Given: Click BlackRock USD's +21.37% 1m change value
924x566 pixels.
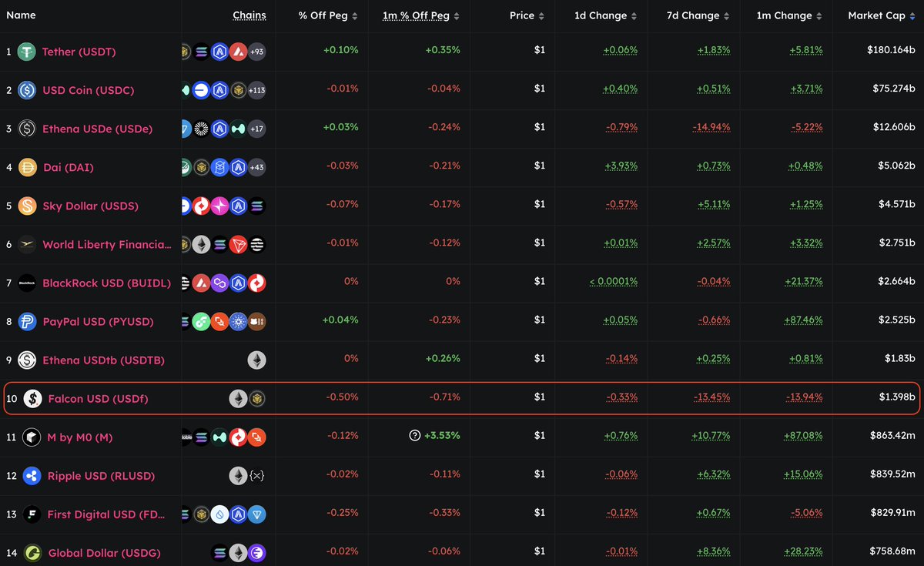Looking at the screenshot, I should pos(803,282).
